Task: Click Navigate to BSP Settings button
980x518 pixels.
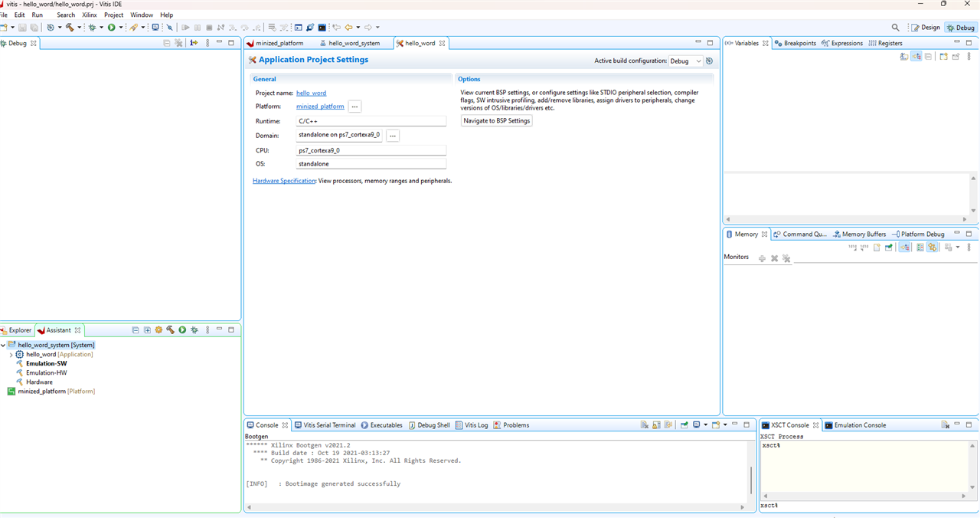Action: coord(496,121)
